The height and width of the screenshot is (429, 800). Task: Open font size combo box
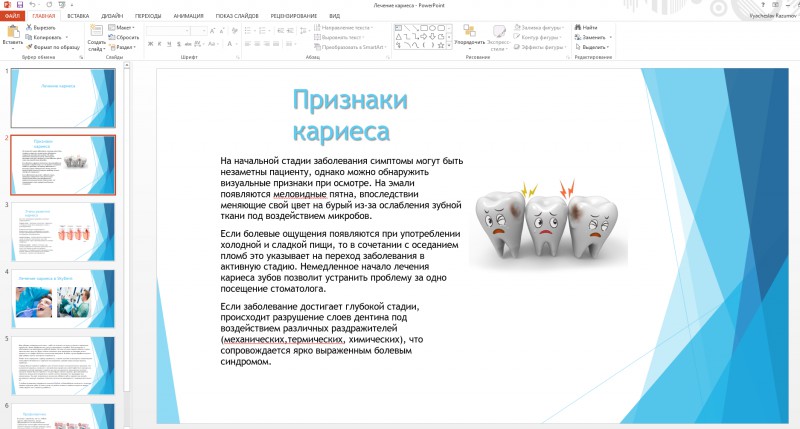click(x=199, y=31)
